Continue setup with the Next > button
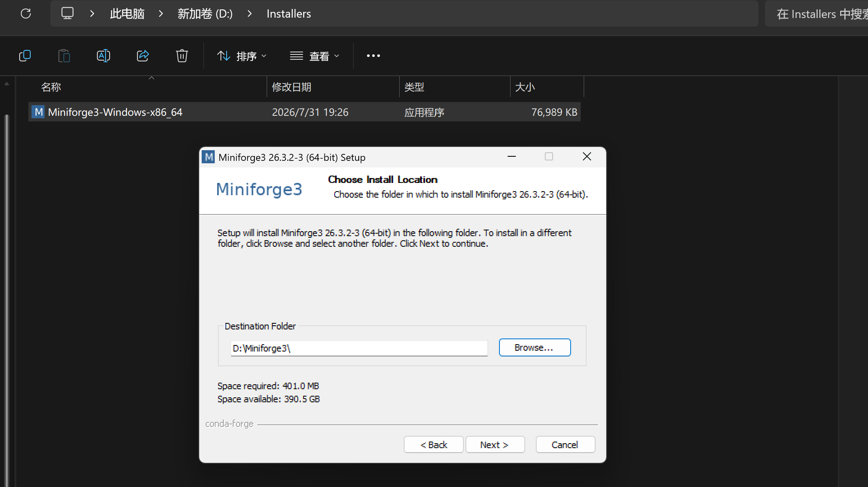This screenshot has width=868, height=487. click(x=495, y=445)
